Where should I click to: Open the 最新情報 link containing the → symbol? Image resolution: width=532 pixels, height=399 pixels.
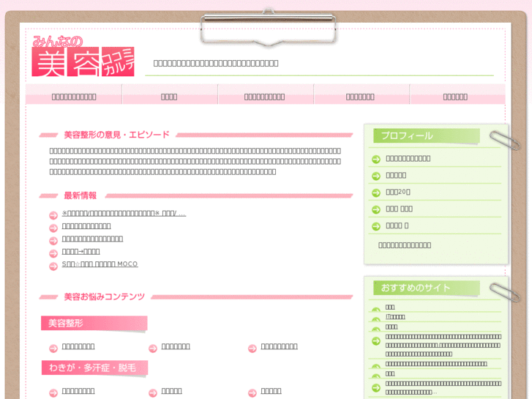[x=80, y=252]
